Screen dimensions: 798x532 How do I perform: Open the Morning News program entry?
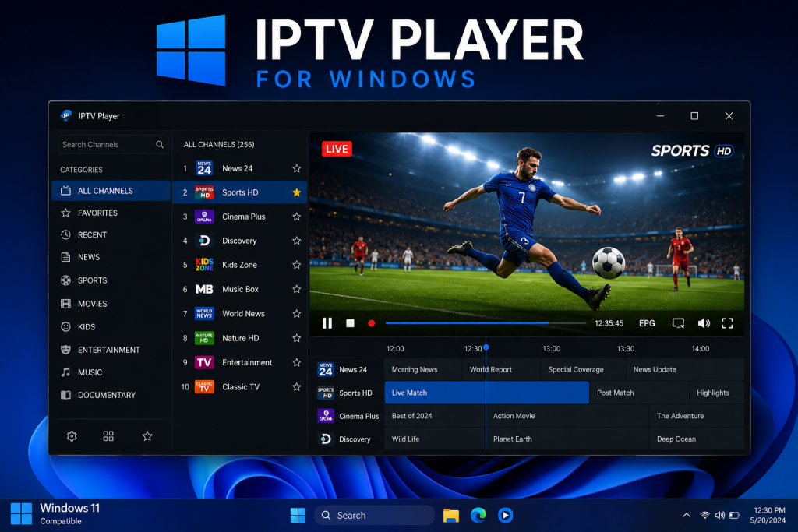pos(423,370)
